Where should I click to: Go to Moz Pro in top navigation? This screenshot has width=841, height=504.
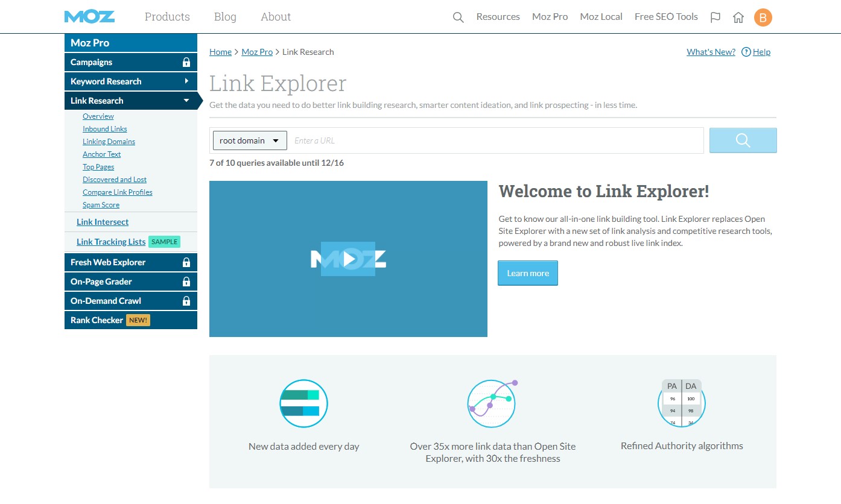[x=550, y=17]
